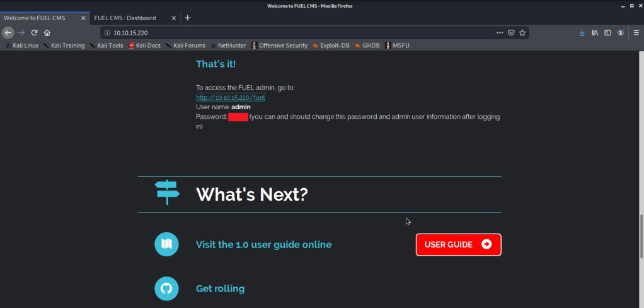Switch to the FUEL CMS : Dashboard tab
This screenshot has height=308, width=644.
pos(125,18)
